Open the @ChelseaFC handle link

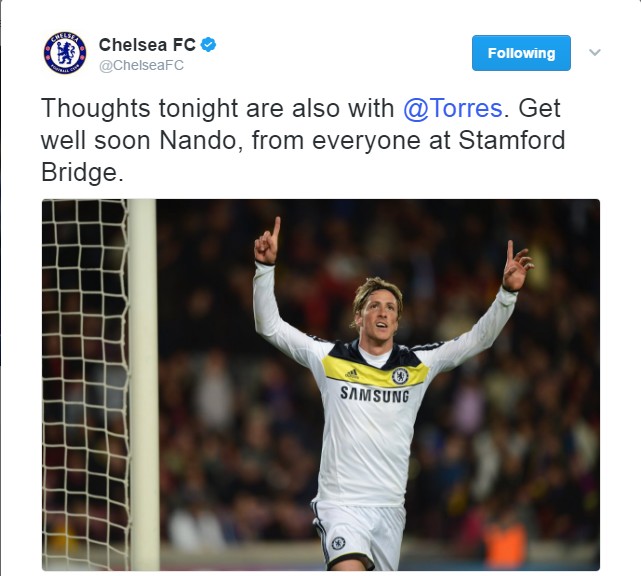[x=141, y=65]
